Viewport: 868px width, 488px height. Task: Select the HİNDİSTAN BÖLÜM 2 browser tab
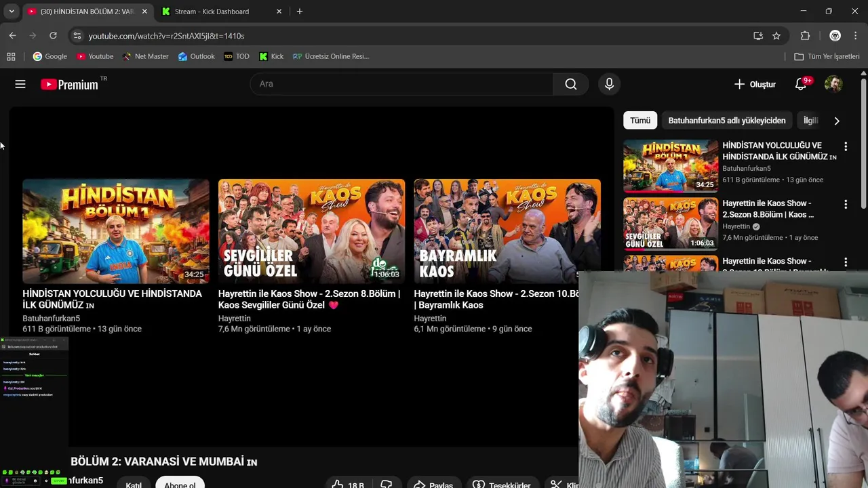pyautogui.click(x=87, y=12)
